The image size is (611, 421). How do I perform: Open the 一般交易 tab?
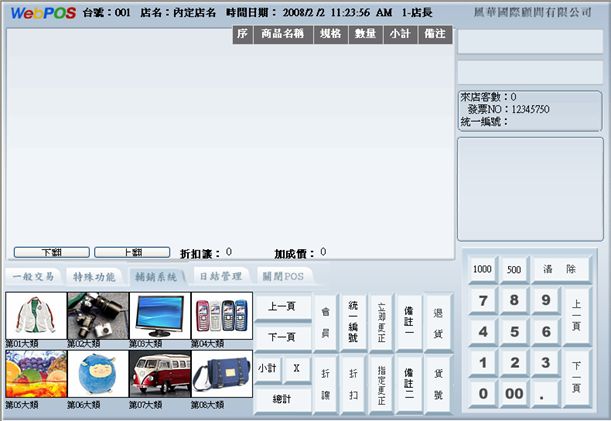tap(34, 277)
